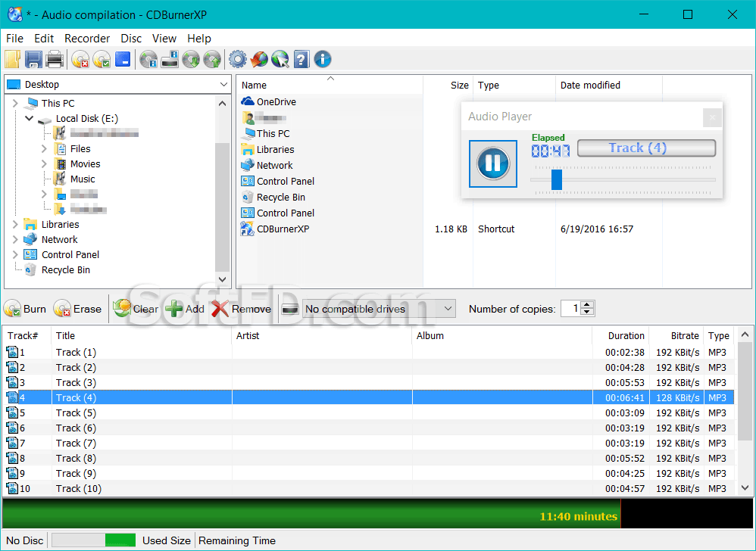Screen dimensions: 756x551
Task: Click the globe with orange arrow icon
Action: 259,59
